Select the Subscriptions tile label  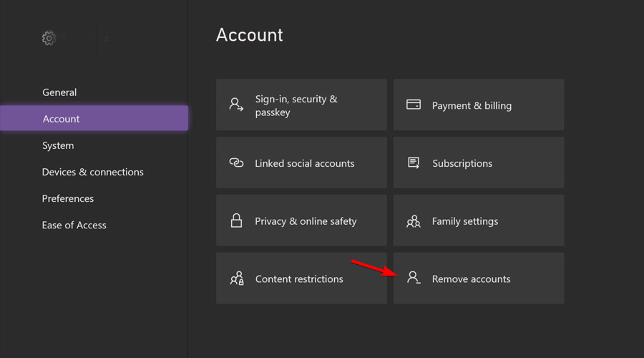click(x=462, y=163)
